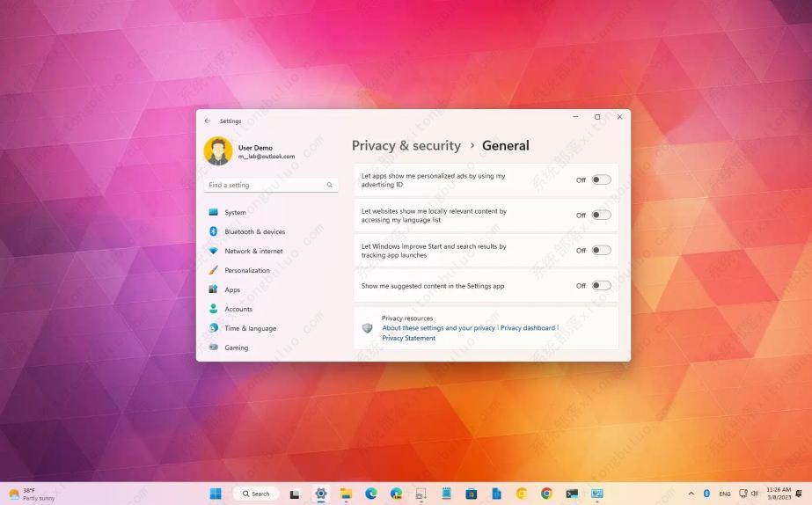Turn on tracking app launches toggle
Image resolution: width=812 pixels, height=505 pixels.
[601, 250]
